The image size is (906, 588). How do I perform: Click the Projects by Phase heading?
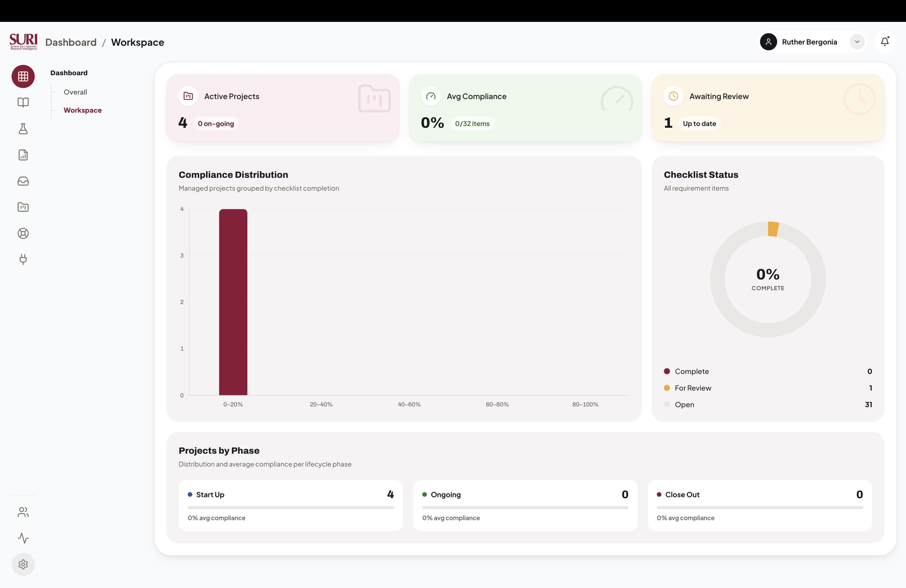pos(219,451)
